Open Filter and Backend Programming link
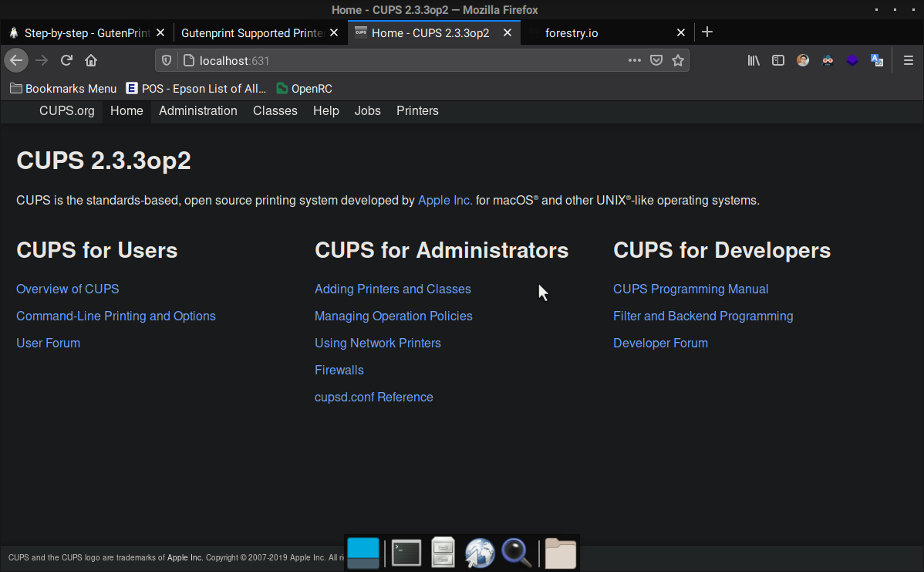This screenshot has width=924, height=572. click(x=703, y=316)
